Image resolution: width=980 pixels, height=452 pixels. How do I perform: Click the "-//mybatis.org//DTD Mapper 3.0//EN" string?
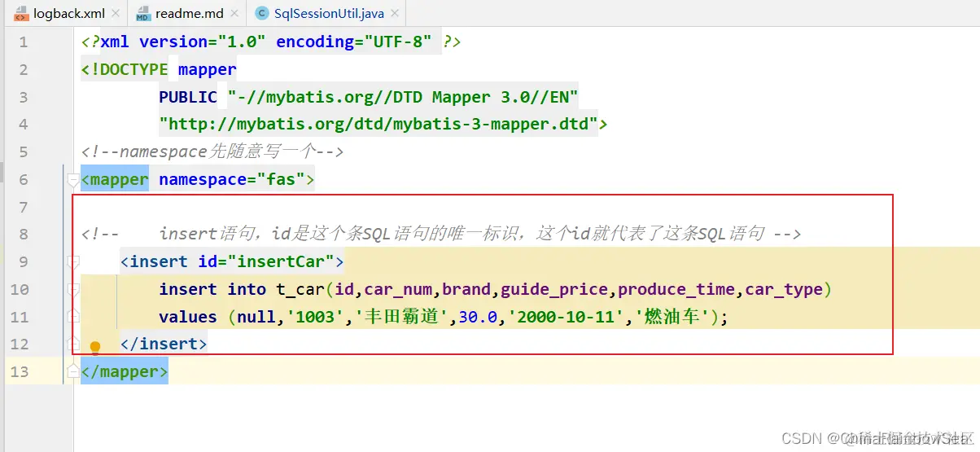point(403,97)
